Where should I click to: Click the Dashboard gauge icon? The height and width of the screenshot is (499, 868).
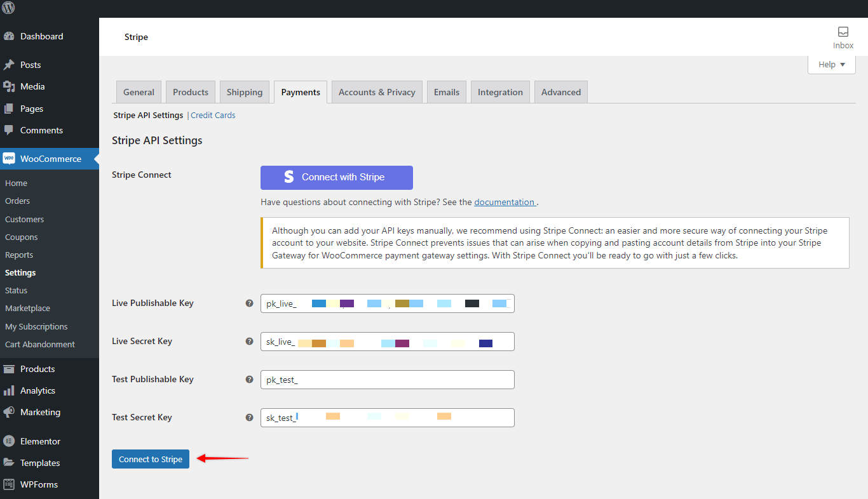tap(9, 36)
